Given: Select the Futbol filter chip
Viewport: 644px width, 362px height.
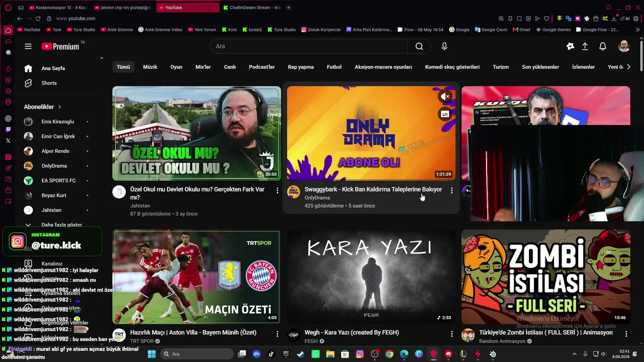Looking at the screenshot, I should point(334,67).
